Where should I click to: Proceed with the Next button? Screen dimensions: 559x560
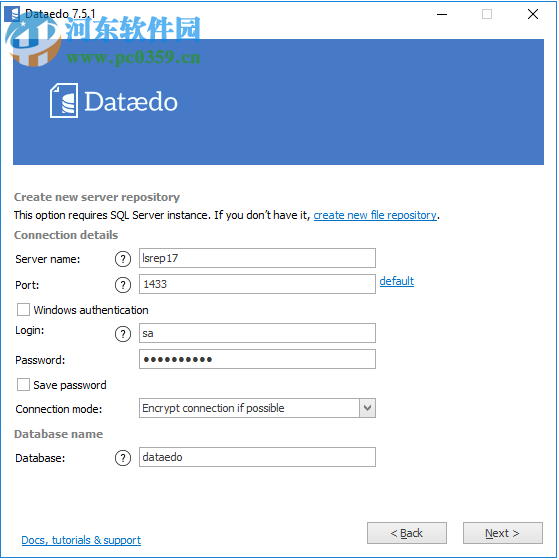pos(503,533)
